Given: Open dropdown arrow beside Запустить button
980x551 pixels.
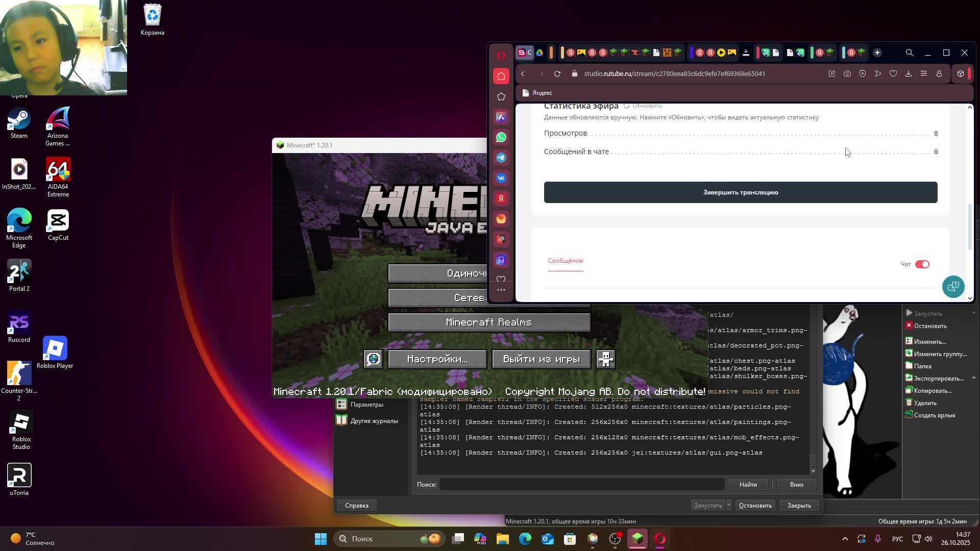Looking at the screenshot, I should click(x=729, y=505).
